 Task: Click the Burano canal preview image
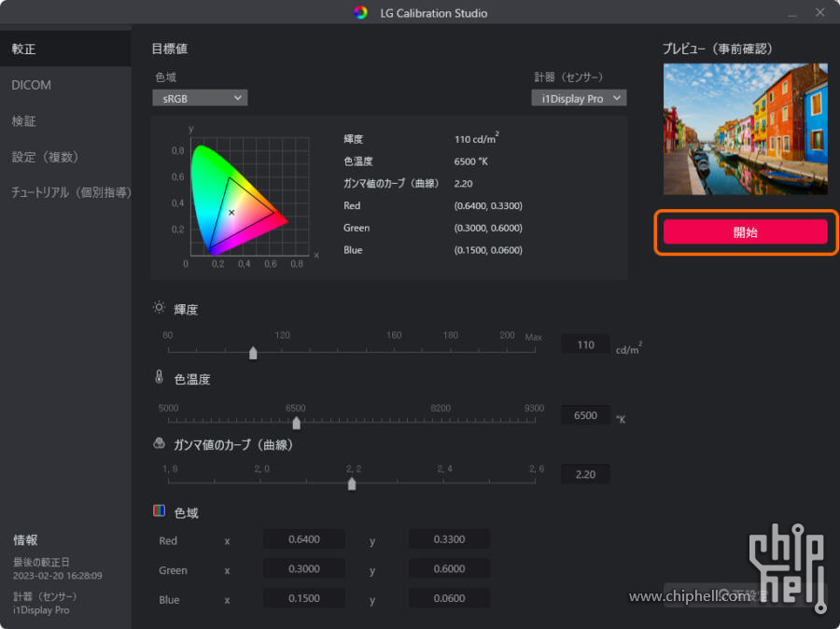745,129
